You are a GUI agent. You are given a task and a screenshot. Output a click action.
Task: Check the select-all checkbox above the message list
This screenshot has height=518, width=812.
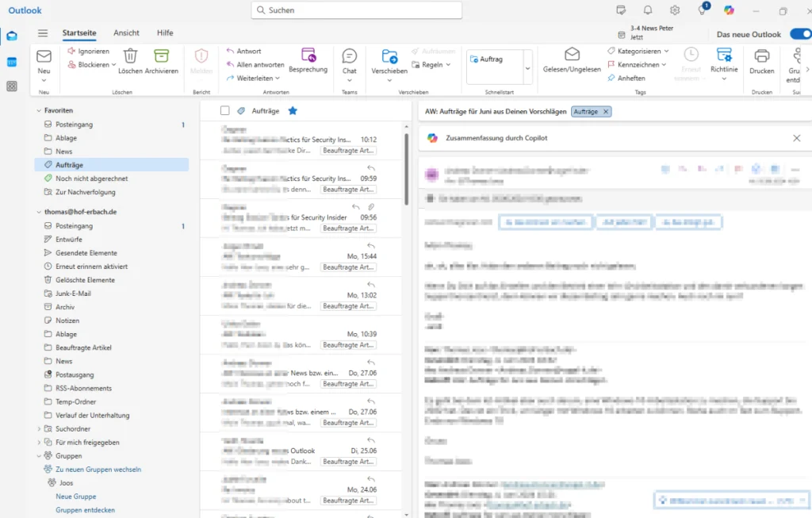[x=226, y=111]
